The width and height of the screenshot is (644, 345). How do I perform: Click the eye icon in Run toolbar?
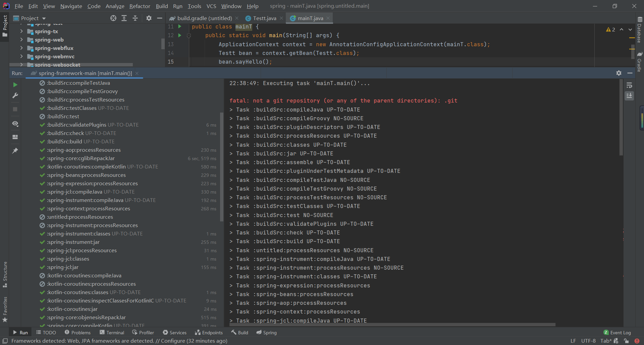(15, 124)
